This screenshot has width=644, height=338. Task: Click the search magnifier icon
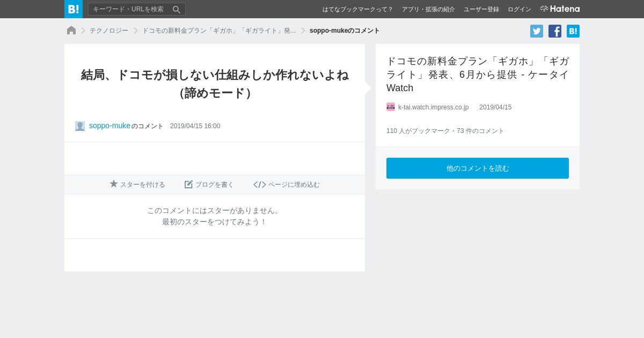(x=176, y=9)
